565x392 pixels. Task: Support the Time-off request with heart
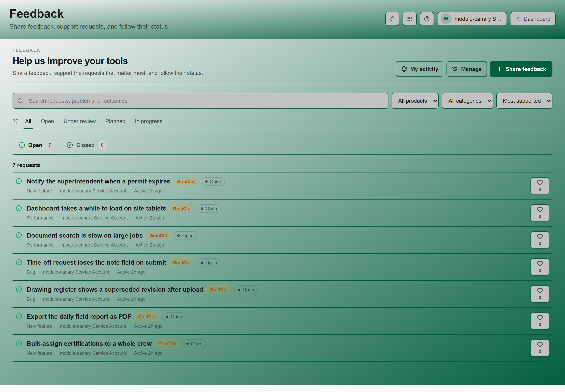pos(540,267)
